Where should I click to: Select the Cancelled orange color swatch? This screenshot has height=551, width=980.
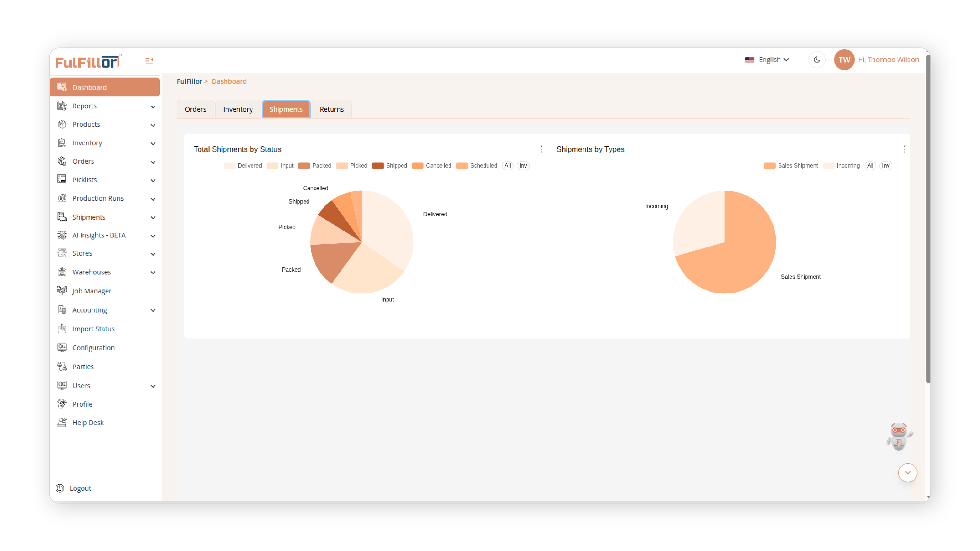click(417, 165)
